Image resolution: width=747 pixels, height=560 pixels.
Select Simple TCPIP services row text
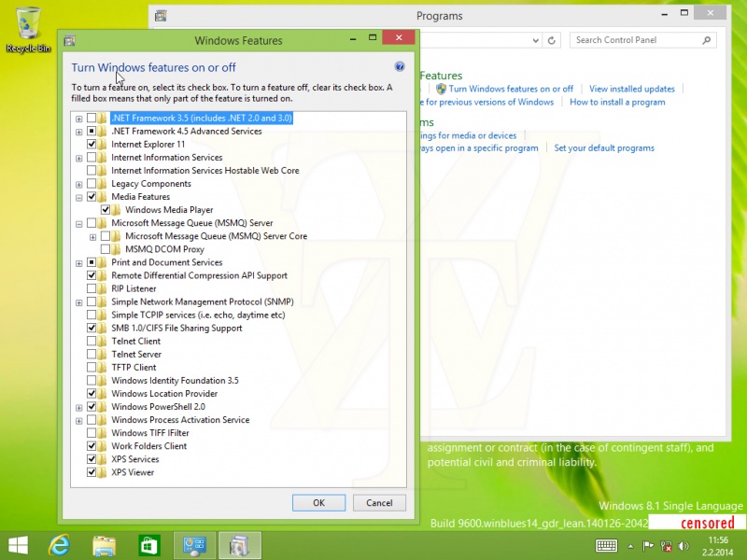click(x=198, y=315)
